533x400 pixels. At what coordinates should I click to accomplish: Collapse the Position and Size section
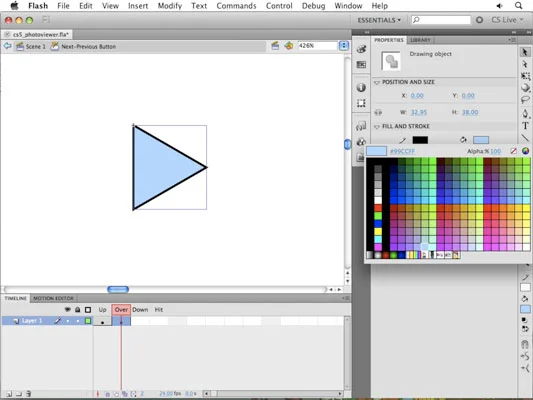(x=377, y=82)
